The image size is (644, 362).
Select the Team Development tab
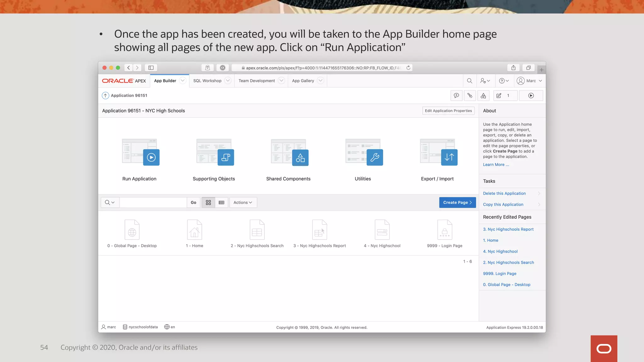257,81
